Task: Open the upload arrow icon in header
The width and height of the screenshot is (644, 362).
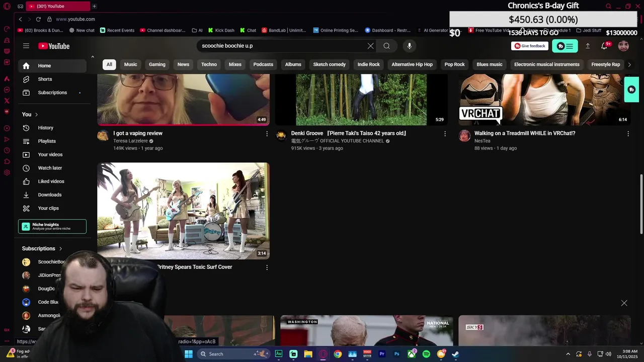Action: tap(587, 46)
